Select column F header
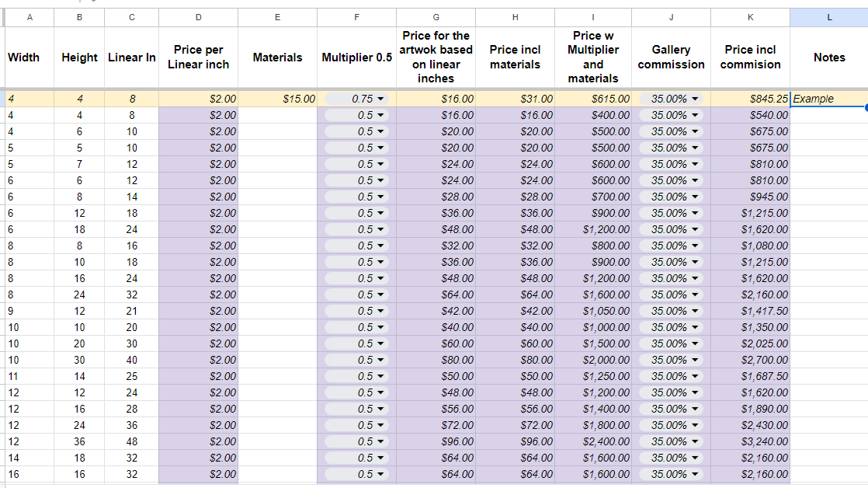 click(356, 17)
